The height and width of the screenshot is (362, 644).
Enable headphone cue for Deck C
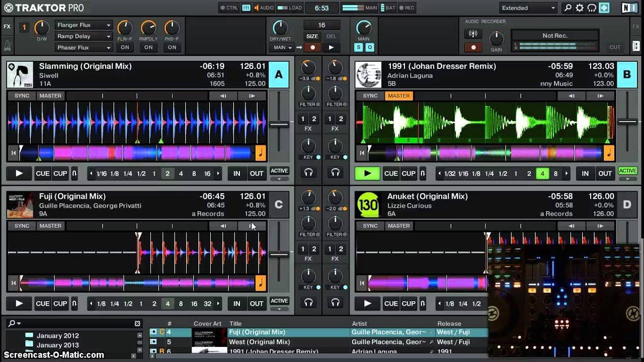[308, 302]
